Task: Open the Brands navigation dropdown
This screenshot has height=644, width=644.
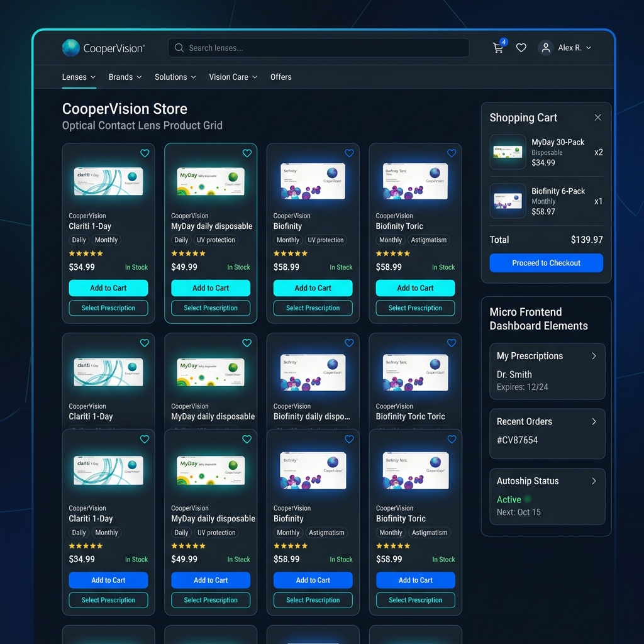Action: 125,77
